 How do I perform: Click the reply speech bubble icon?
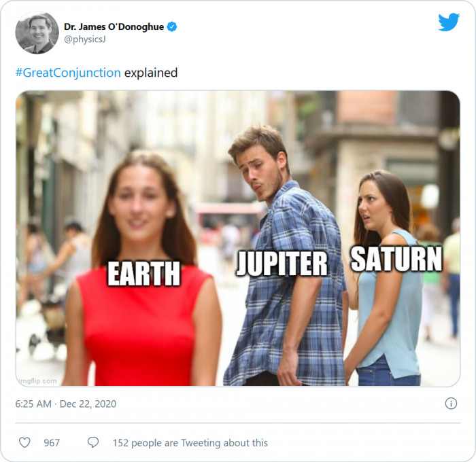pyautogui.click(x=93, y=442)
